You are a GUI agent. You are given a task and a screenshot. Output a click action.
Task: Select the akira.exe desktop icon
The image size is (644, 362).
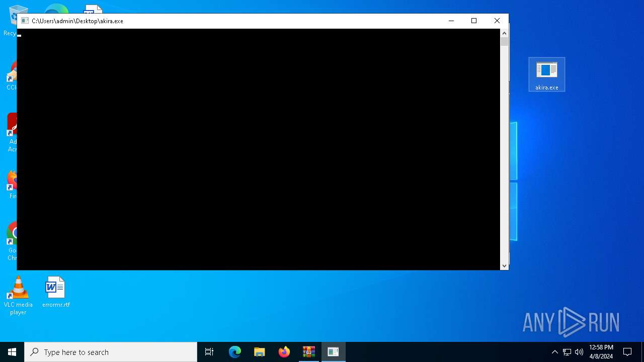(547, 74)
